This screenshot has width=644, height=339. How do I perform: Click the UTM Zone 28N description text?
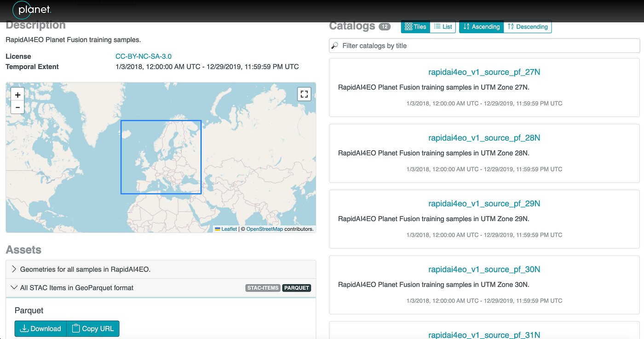pos(433,153)
